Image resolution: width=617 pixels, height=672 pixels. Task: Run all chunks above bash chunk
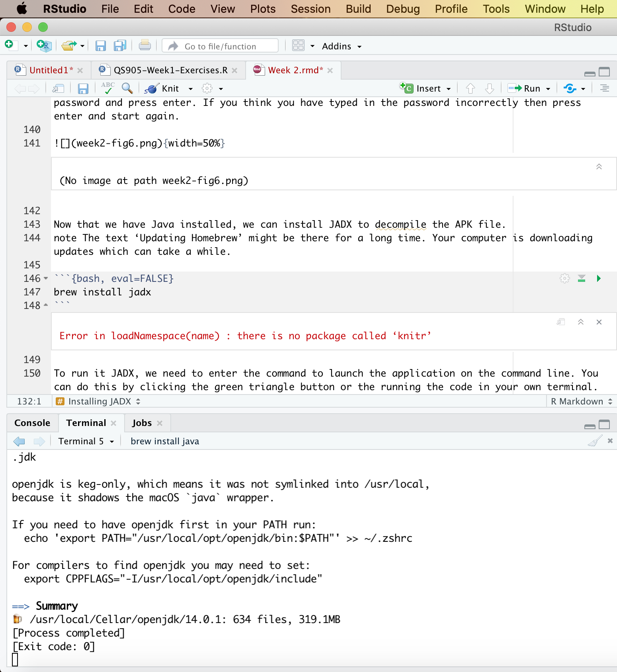(x=582, y=278)
